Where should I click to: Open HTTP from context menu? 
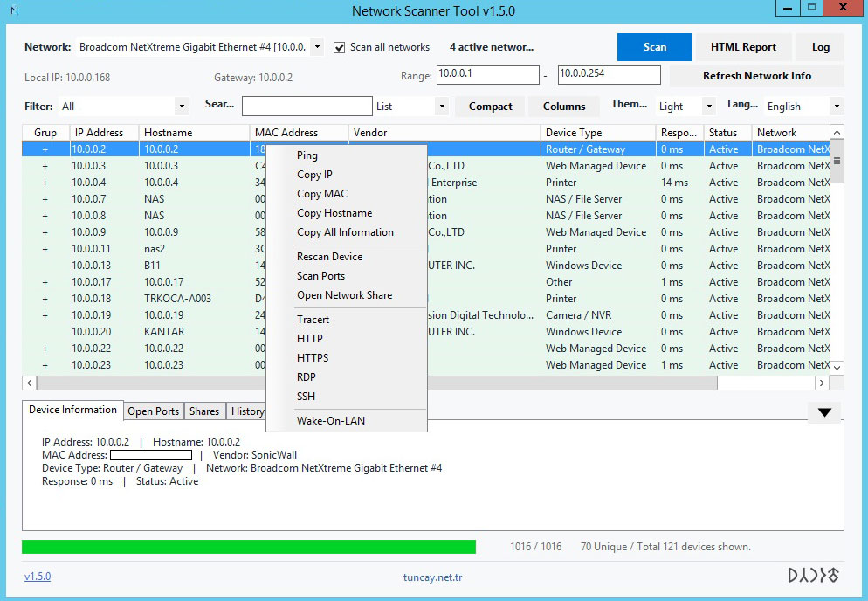coord(347,338)
